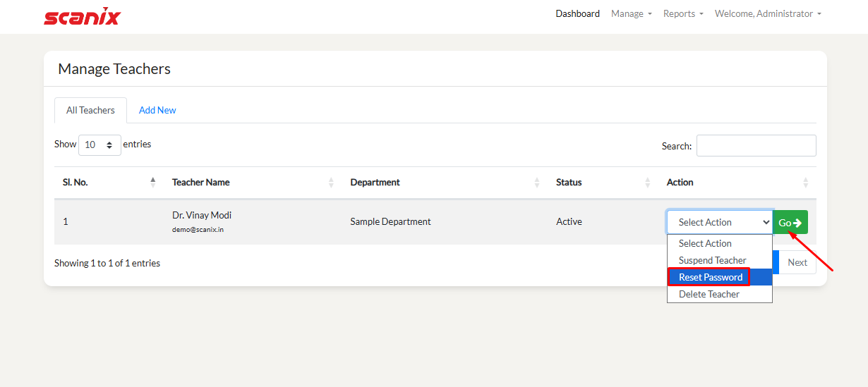Click the Select Action combo box
The height and width of the screenshot is (387, 868).
tap(719, 222)
